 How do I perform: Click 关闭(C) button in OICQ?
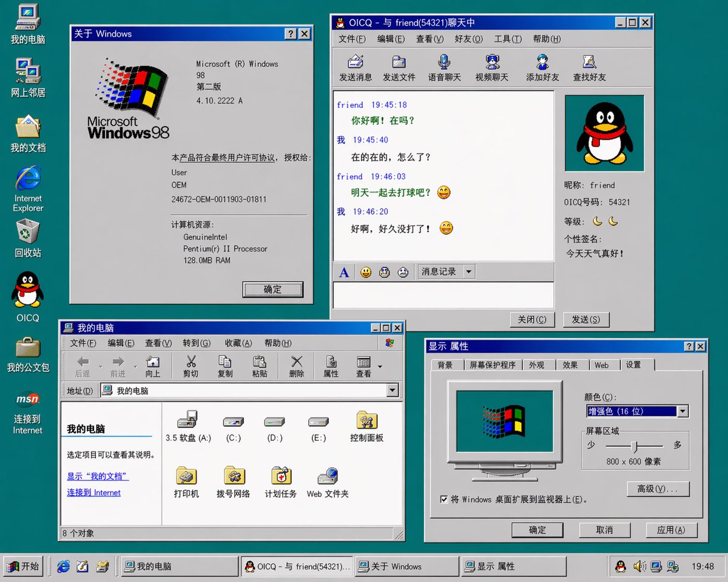click(532, 319)
